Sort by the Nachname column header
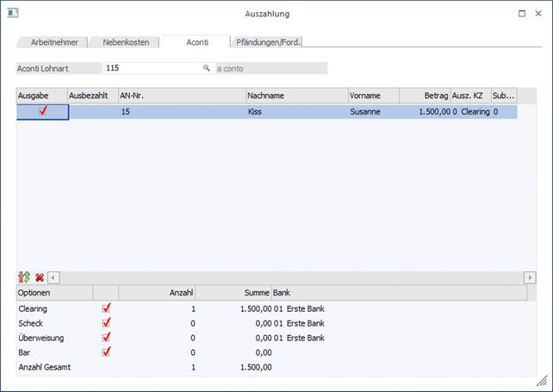Image resolution: width=553 pixels, height=392 pixels. (296, 95)
